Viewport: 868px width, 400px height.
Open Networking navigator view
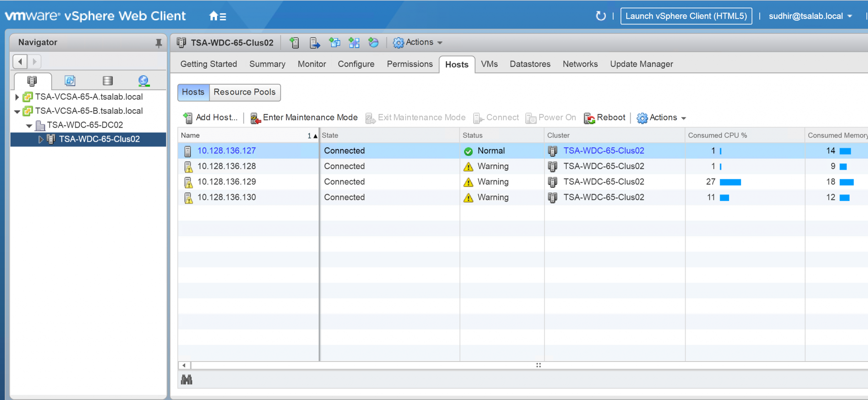pyautogui.click(x=144, y=81)
